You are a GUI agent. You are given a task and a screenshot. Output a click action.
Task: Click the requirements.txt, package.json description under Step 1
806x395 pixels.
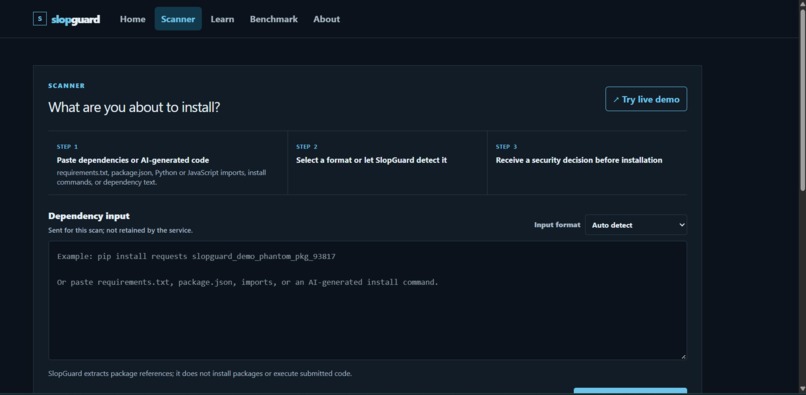click(161, 177)
